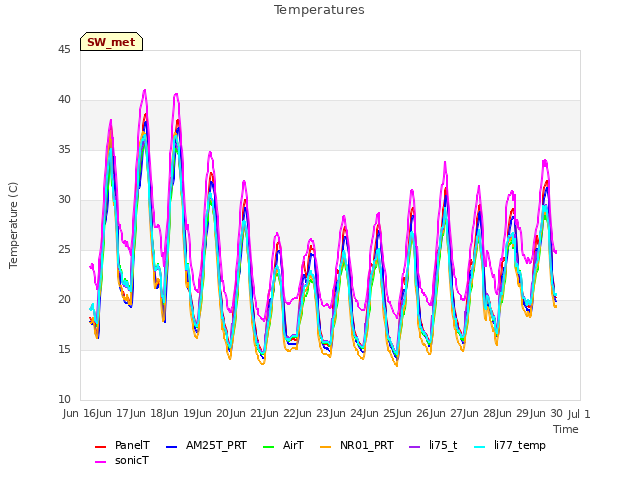Click the 20 y-axis tick label
This screenshot has height=480, width=640.
64,299
